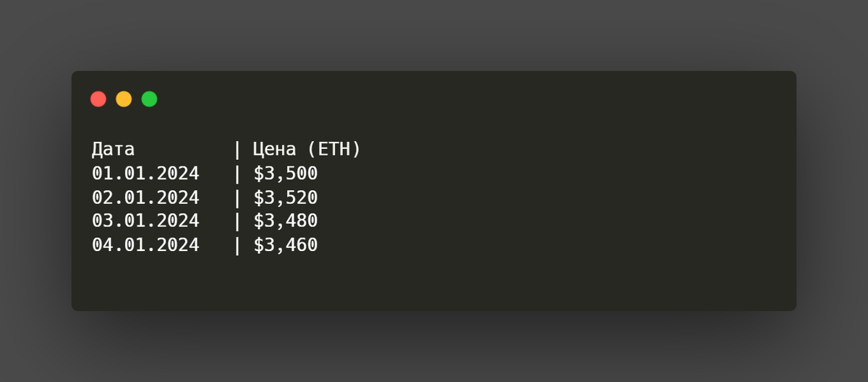
Task: Select the $3,520 price value
Action: (286, 198)
